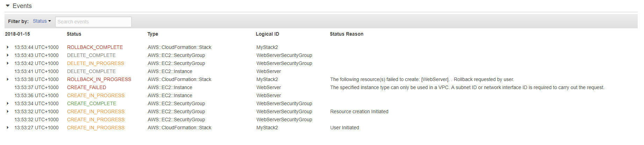Expand the 13:53:27 User Initiated event row
The image size is (644, 145).
[8, 128]
